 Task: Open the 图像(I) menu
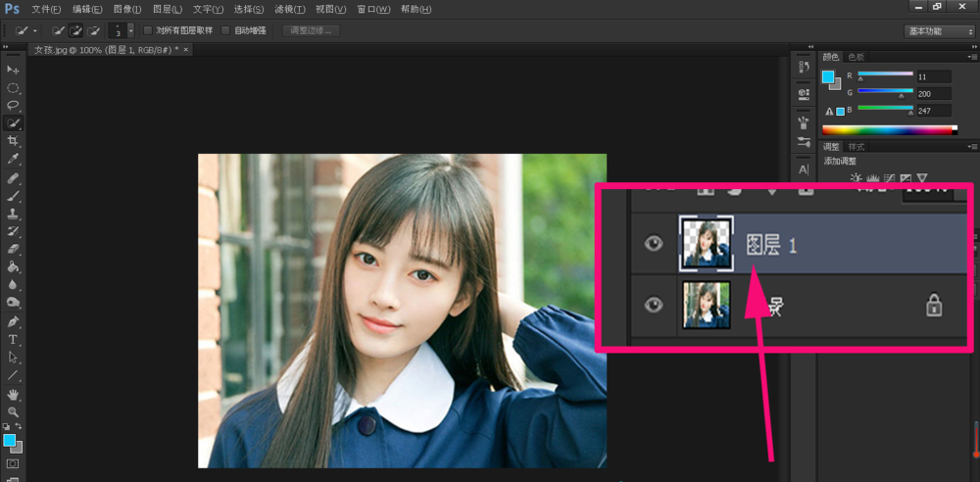pyautogui.click(x=127, y=10)
